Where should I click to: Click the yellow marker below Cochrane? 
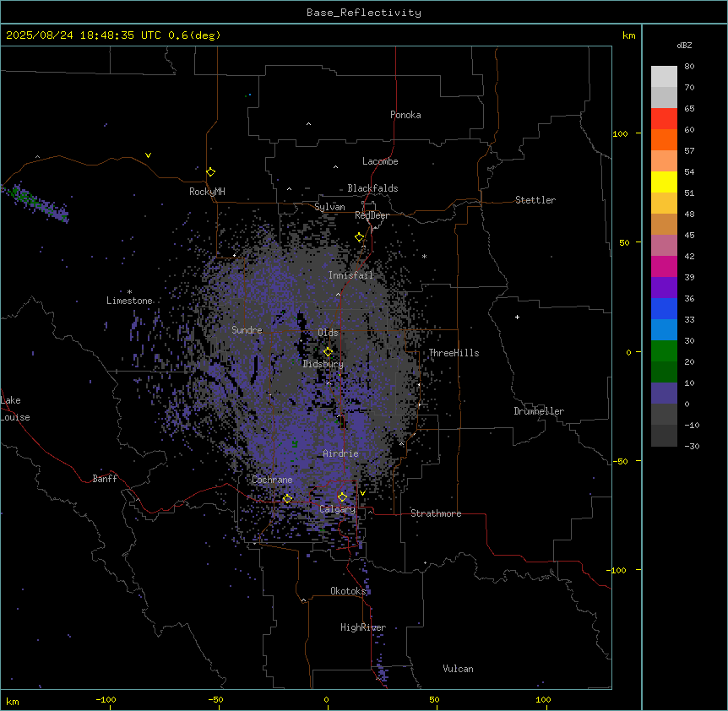[x=287, y=498]
